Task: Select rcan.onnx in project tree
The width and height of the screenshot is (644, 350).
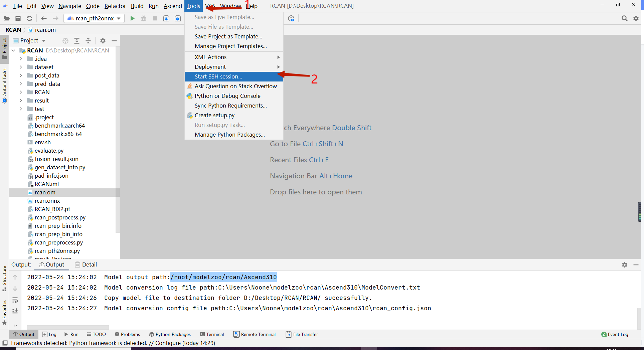Action: (47, 201)
